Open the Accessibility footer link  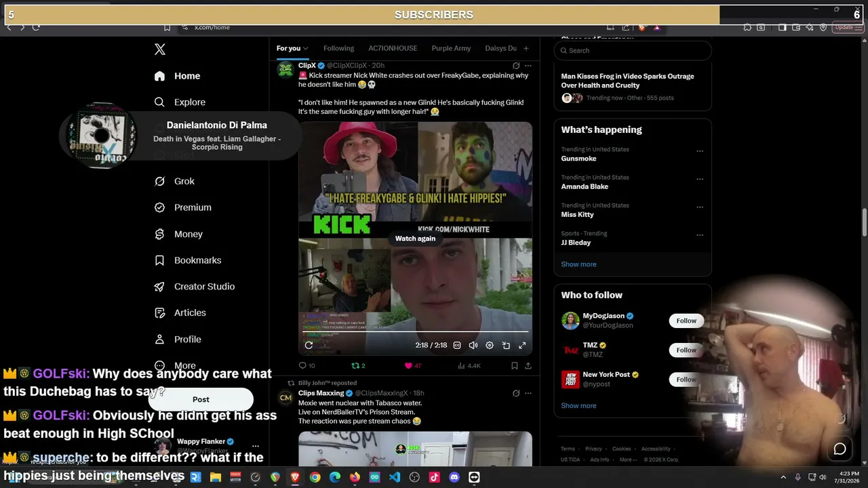656,449
